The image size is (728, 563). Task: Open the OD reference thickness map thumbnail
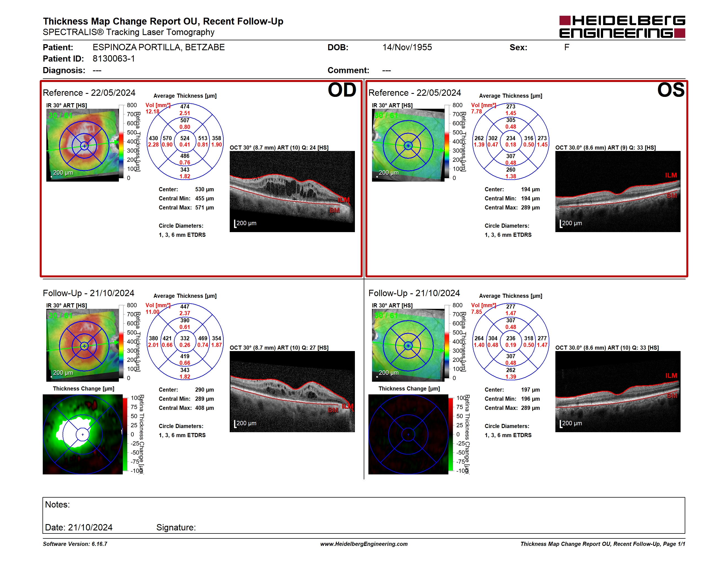83,145
